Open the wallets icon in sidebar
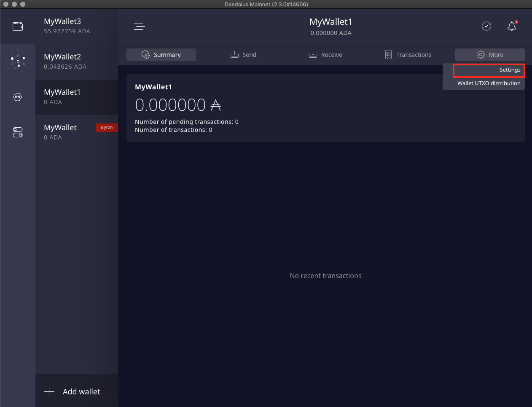The height and width of the screenshot is (407, 532). click(18, 27)
